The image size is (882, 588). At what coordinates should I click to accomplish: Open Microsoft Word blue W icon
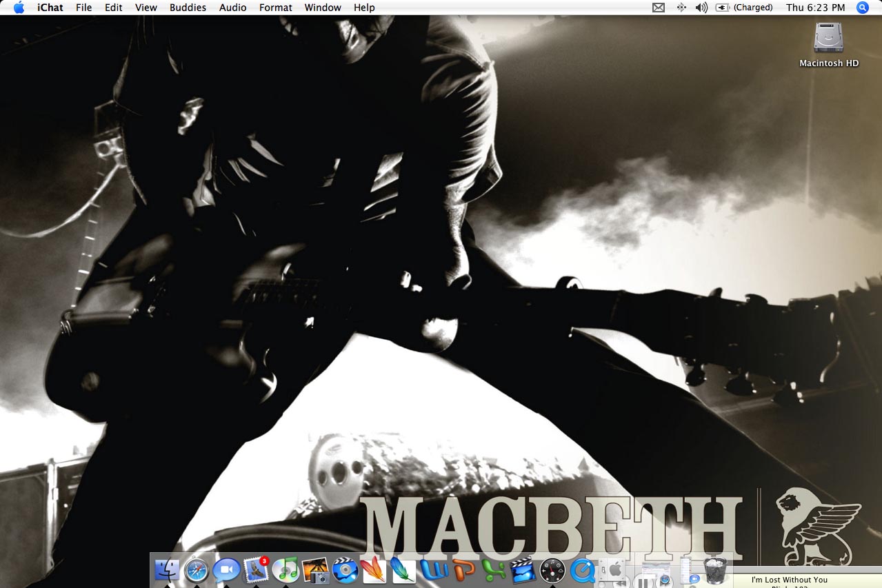(x=434, y=570)
